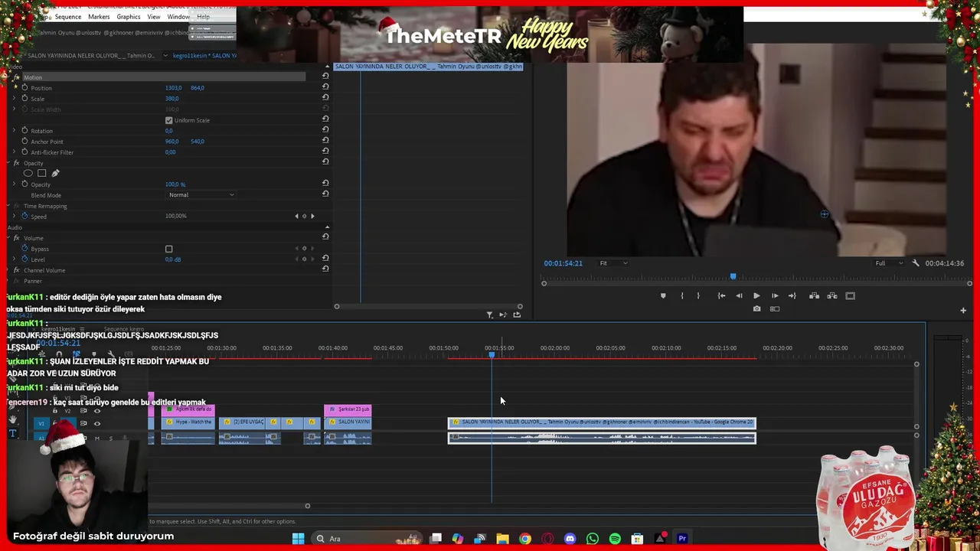Open the Window menu
The height and width of the screenshot is (551, 980).
coord(178,17)
